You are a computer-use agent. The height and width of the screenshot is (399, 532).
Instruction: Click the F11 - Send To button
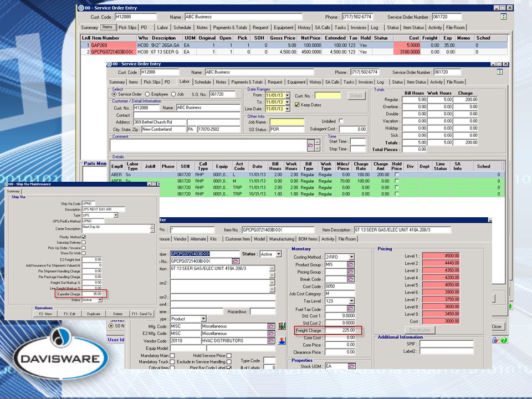(x=142, y=314)
